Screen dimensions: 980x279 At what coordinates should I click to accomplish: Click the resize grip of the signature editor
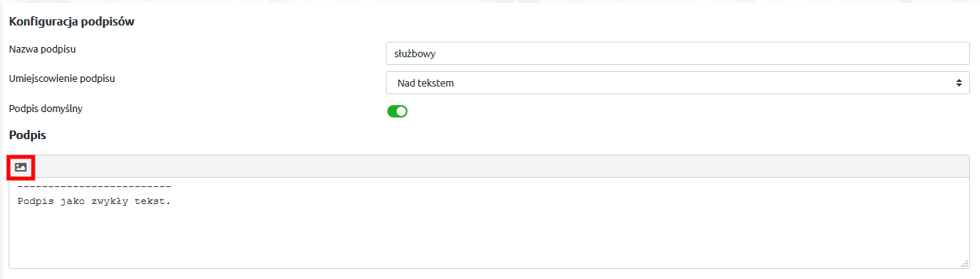pyautogui.click(x=965, y=264)
